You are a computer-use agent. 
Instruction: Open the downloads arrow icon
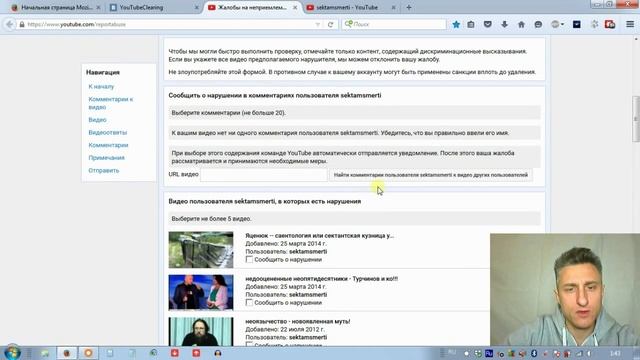coord(504,24)
